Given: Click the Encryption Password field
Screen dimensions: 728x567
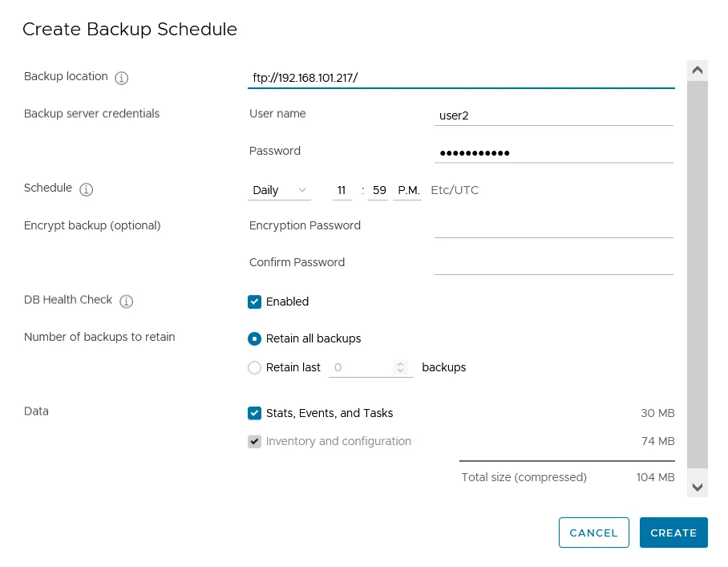Looking at the screenshot, I should [553, 227].
